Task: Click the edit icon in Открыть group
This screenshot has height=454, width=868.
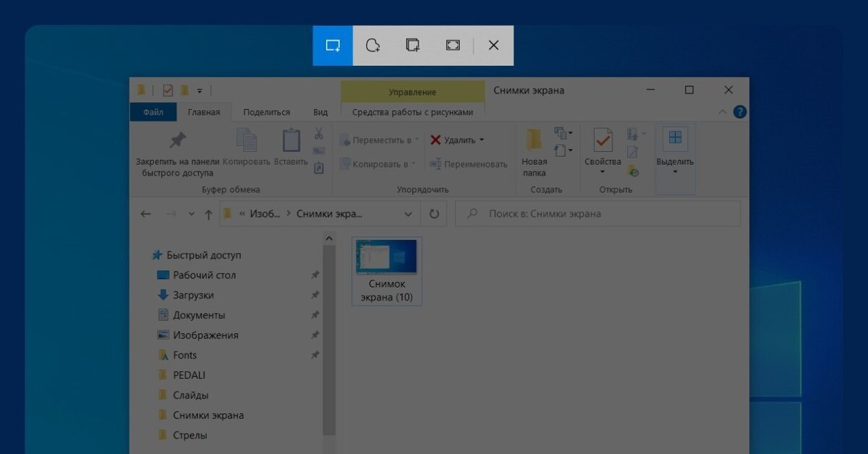Action: [x=633, y=152]
